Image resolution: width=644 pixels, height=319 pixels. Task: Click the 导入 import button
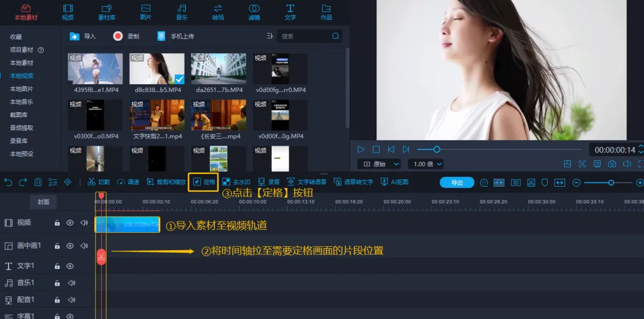click(x=82, y=36)
